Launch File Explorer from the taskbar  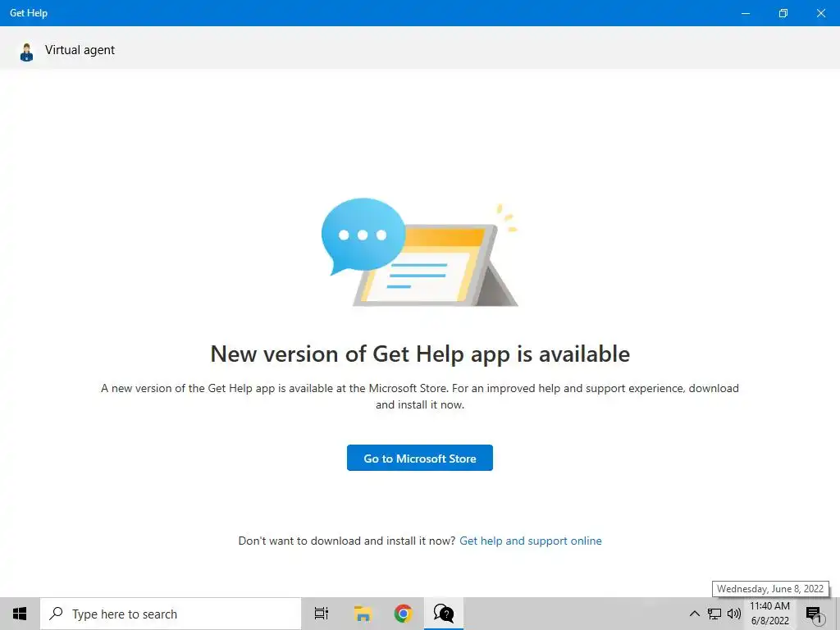click(363, 614)
